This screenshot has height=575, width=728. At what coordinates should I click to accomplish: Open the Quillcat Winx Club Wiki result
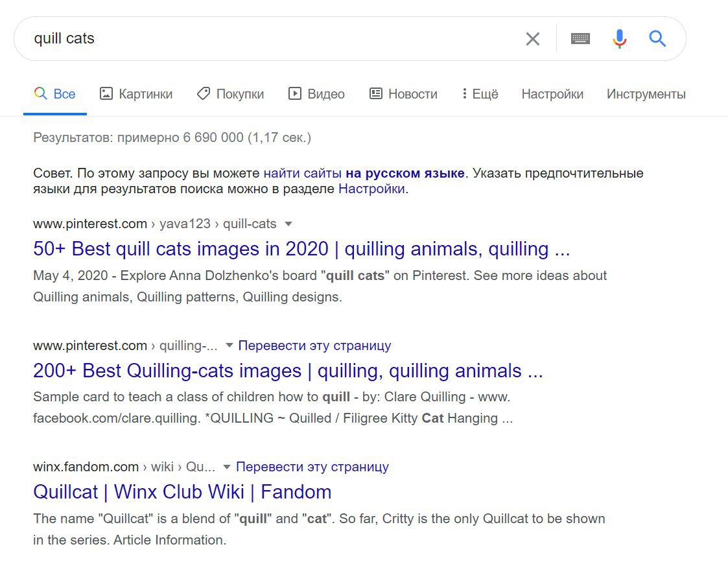click(182, 492)
